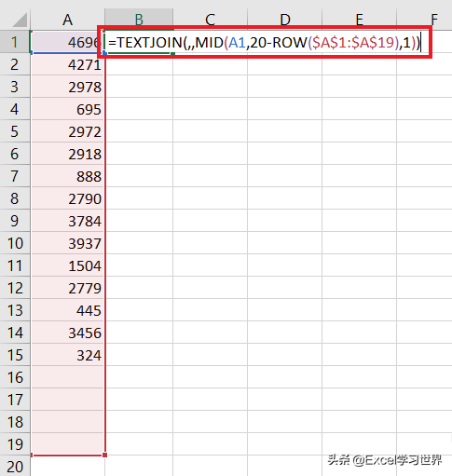The image size is (452, 476).
Task: Select row 16 header
Action: click(15, 377)
